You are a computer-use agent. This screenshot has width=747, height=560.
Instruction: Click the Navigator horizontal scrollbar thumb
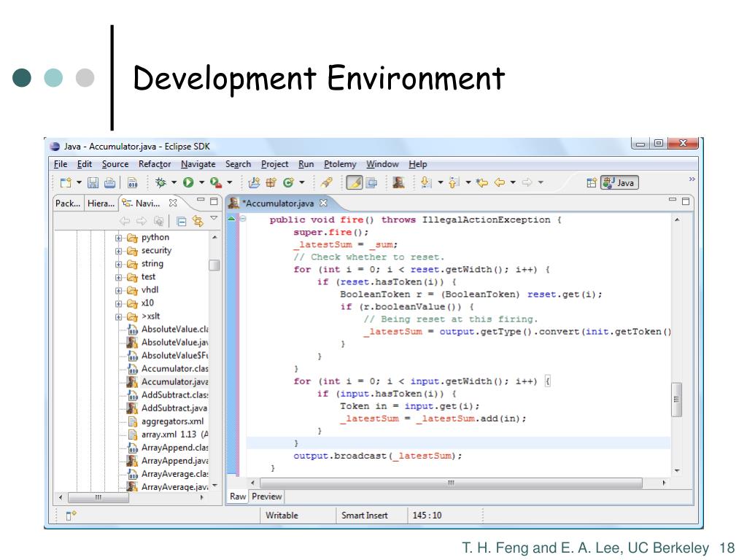[98, 497]
